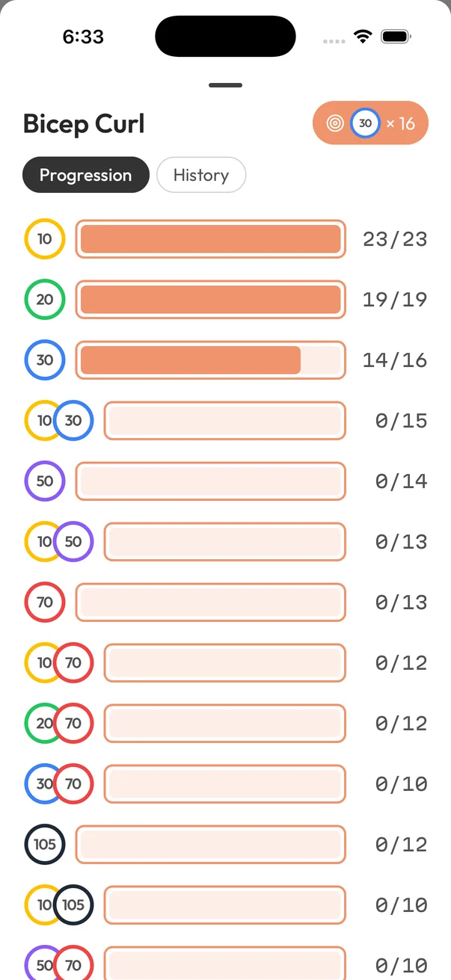
Task: Select the green 20 weight badge
Action: click(45, 299)
